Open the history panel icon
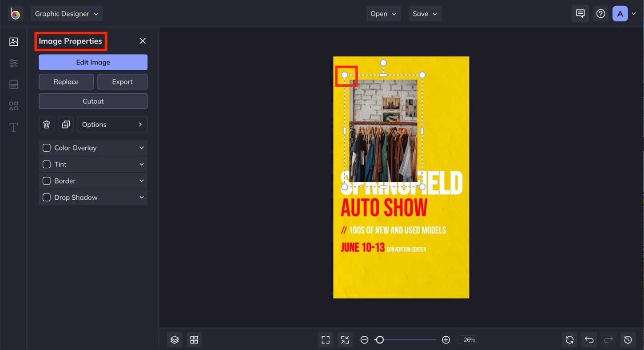This screenshot has width=644, height=350. [x=628, y=339]
